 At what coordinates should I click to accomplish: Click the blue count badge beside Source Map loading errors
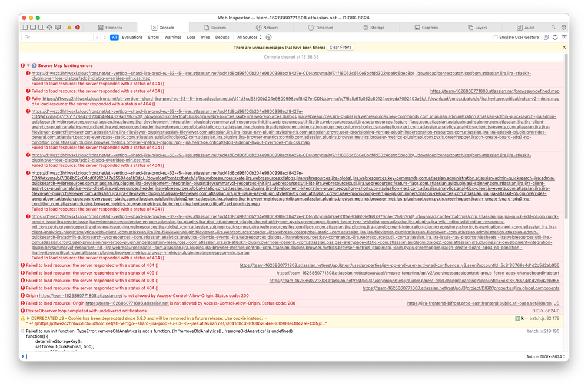tap(34, 65)
